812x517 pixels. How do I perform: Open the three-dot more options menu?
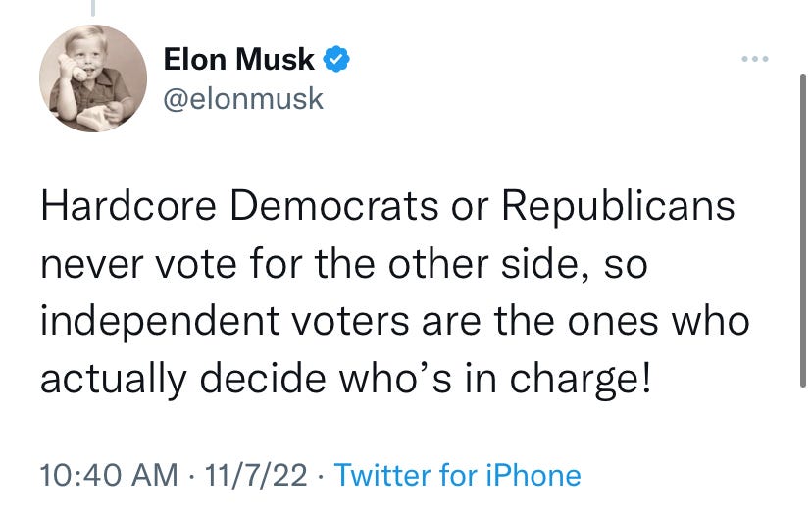[x=756, y=60]
